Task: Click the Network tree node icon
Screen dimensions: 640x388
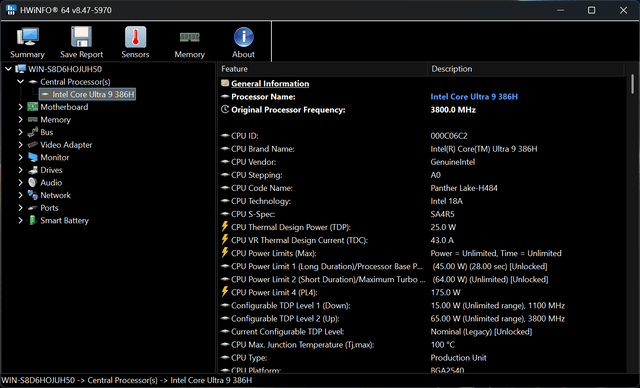Action: [33, 195]
